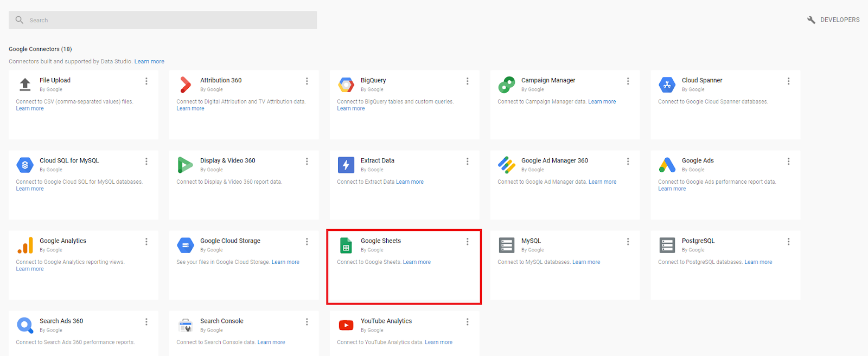
Task: Open Learn more link for BigQuery
Action: click(351, 108)
